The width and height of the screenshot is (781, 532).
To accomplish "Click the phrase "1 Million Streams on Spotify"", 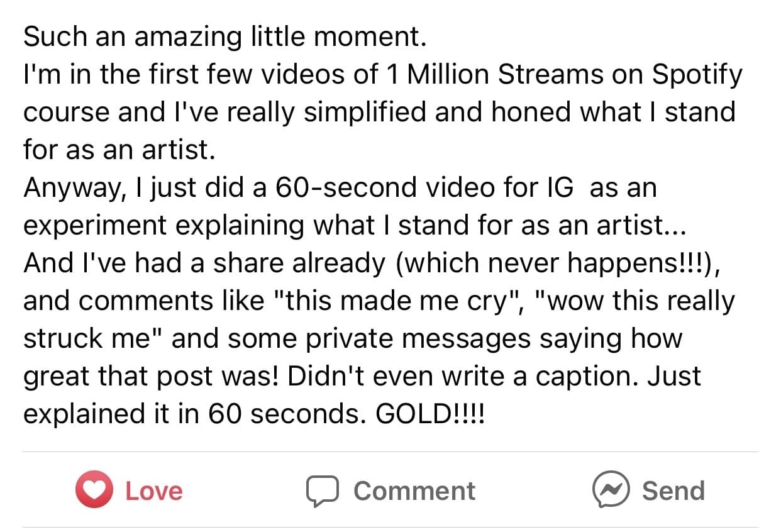I will point(561,75).
